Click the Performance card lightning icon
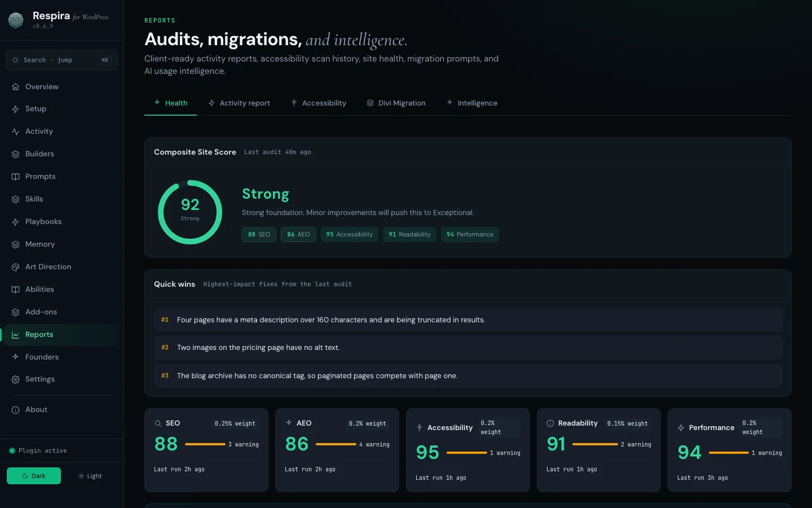The width and height of the screenshot is (812, 508). 681,428
